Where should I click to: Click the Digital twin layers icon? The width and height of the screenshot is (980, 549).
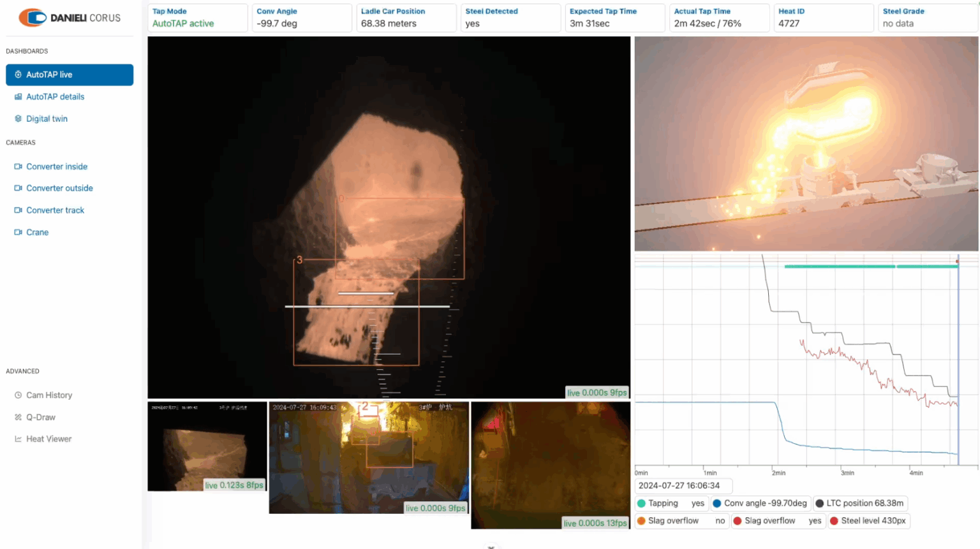point(18,119)
